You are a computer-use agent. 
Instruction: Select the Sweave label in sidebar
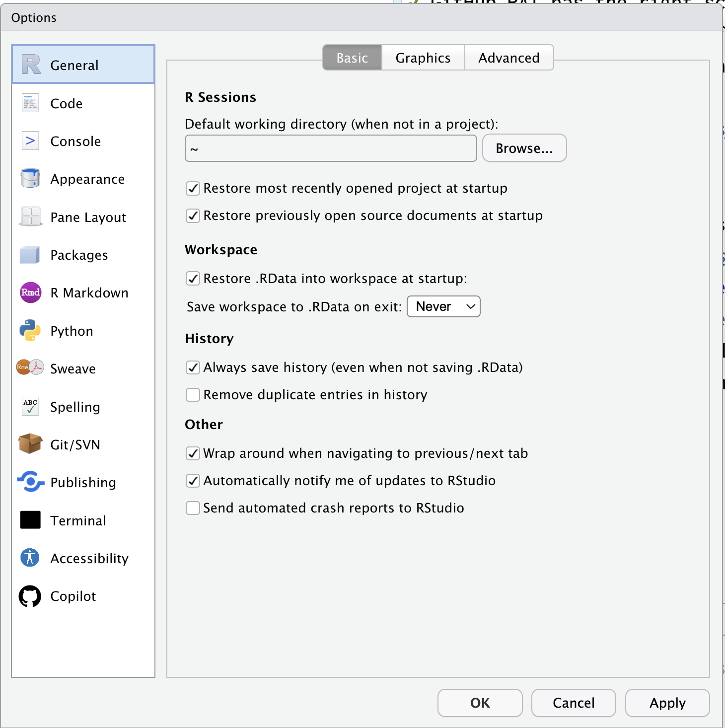(x=73, y=368)
